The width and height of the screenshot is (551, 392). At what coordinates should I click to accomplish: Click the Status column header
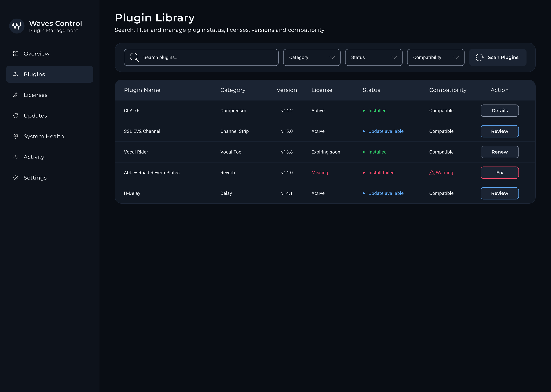tap(371, 90)
